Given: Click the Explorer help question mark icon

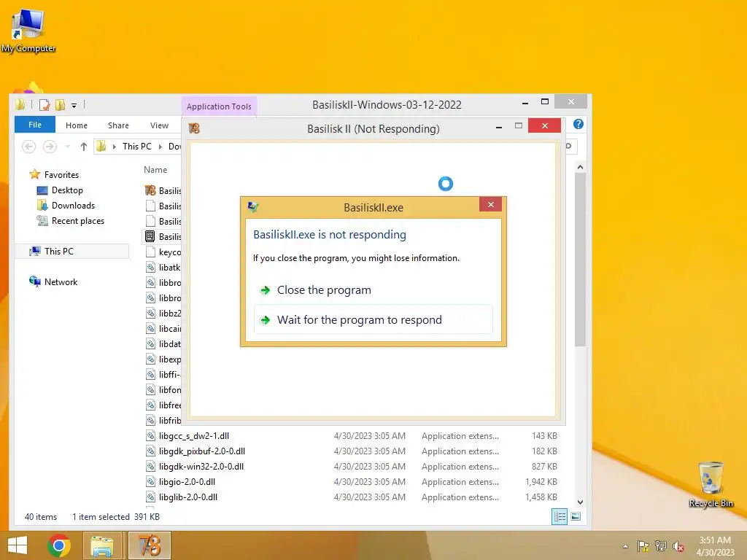Looking at the screenshot, I should [x=578, y=124].
